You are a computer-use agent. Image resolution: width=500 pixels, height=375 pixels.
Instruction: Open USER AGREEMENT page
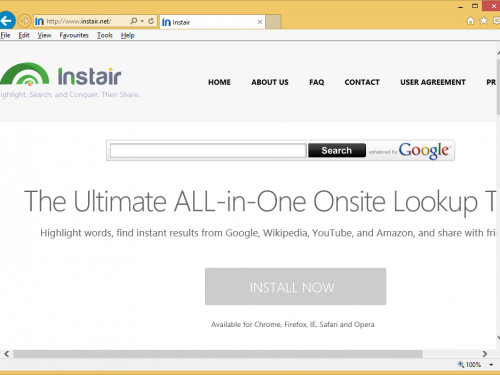433,82
